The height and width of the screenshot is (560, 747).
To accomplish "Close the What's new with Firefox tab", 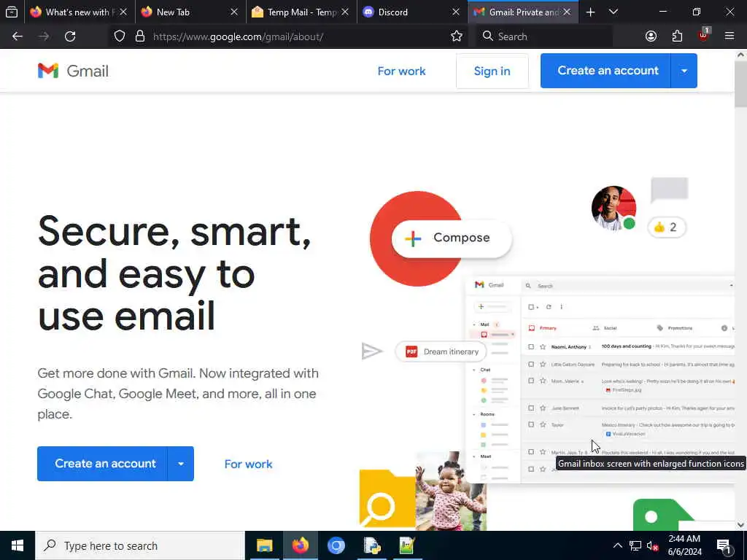I will click(123, 12).
